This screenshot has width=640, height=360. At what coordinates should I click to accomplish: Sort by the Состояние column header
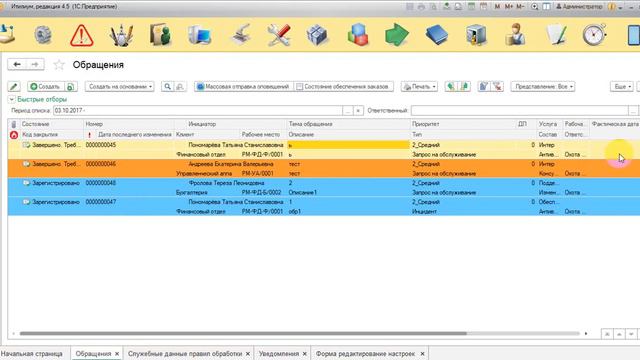[x=36, y=124]
